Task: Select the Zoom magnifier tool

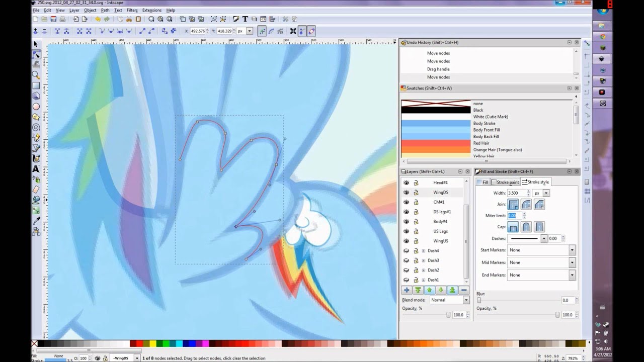Action: click(x=36, y=75)
